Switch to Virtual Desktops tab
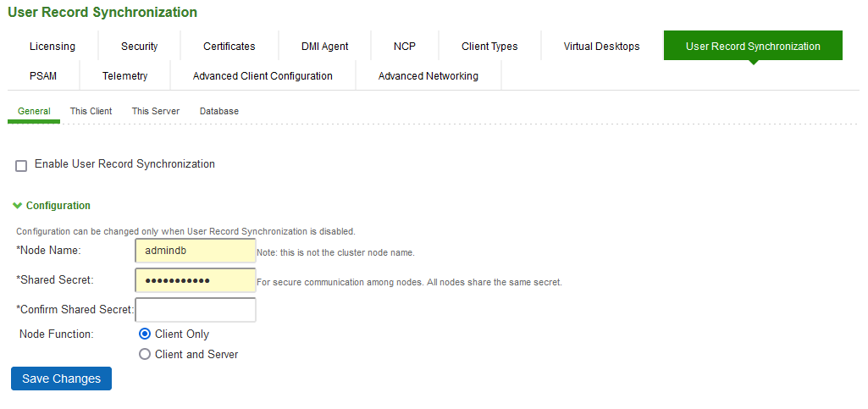This screenshot has width=868, height=409. click(601, 47)
